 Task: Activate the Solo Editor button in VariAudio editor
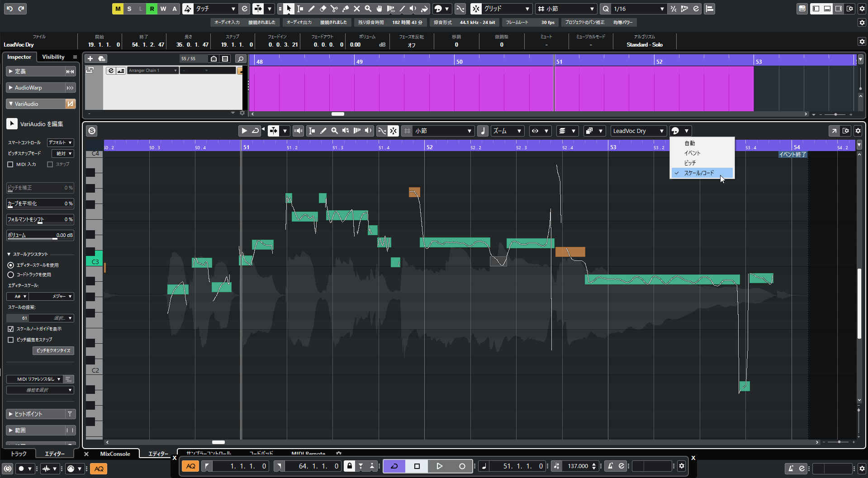92,131
